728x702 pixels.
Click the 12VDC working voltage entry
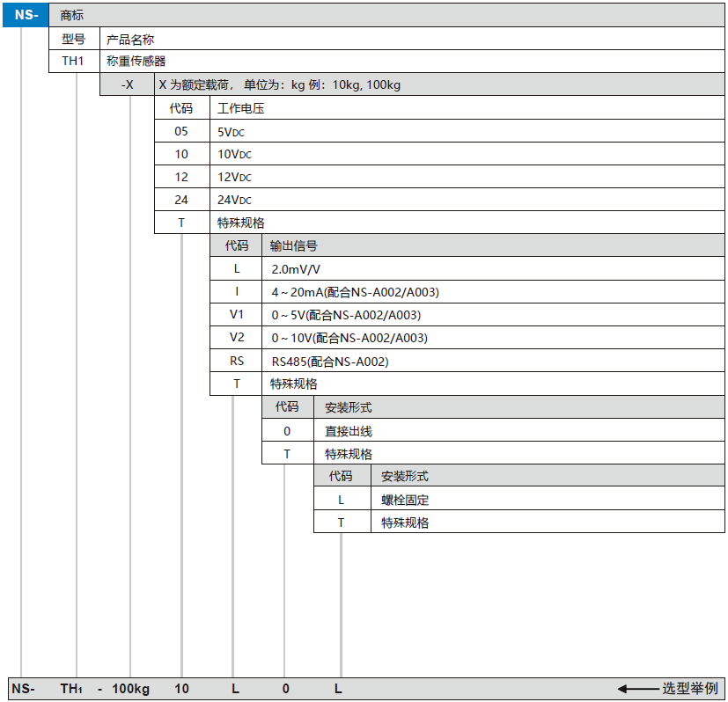click(234, 177)
